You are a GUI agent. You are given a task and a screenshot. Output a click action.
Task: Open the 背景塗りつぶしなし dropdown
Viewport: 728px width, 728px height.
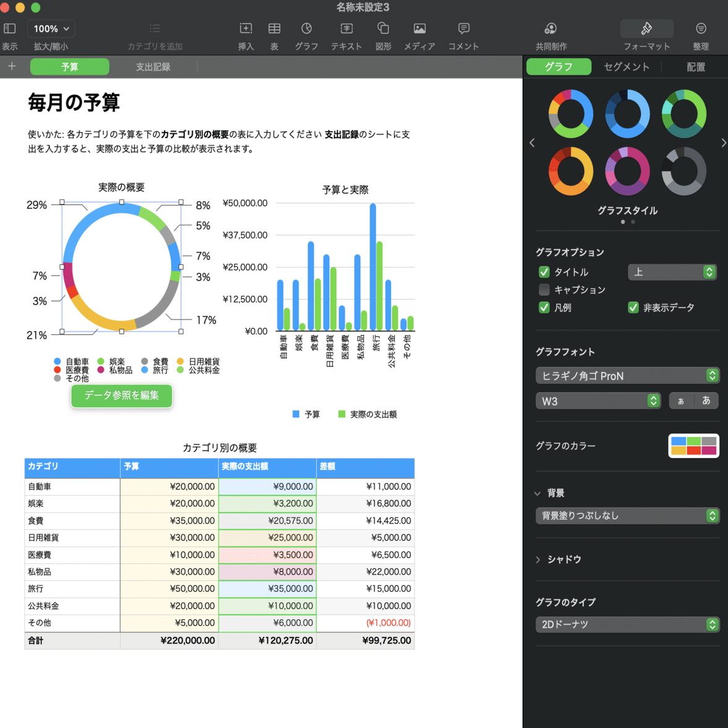626,516
